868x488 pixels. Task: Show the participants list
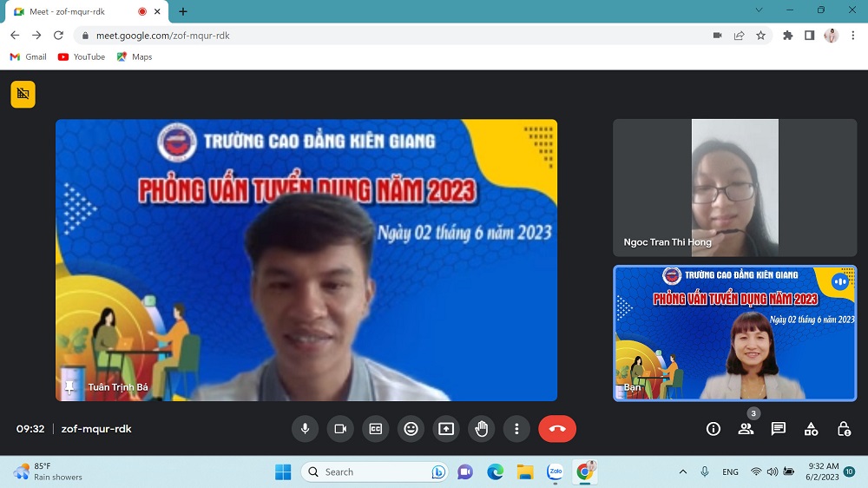click(x=746, y=428)
